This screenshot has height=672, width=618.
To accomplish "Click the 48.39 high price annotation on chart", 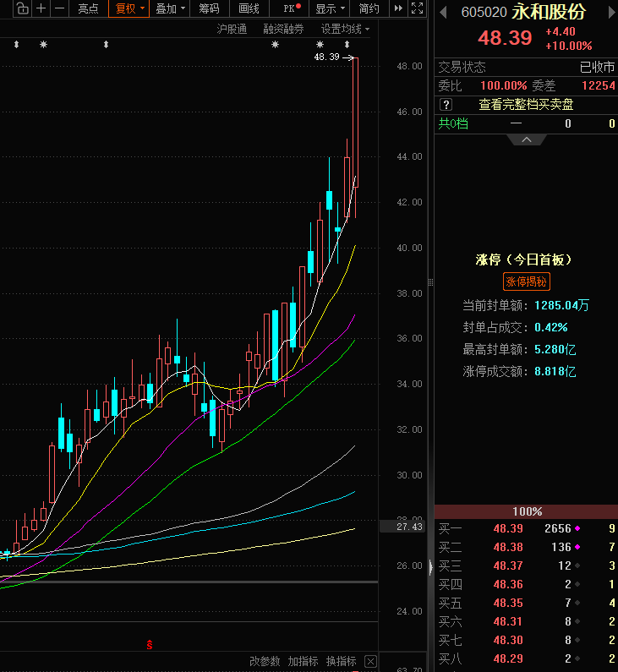I will [x=326, y=57].
